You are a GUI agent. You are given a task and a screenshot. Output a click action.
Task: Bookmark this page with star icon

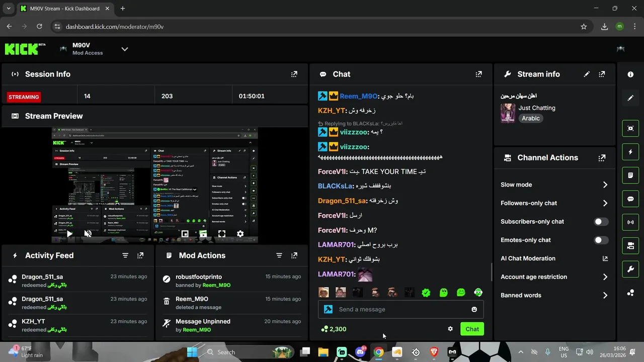(x=584, y=27)
